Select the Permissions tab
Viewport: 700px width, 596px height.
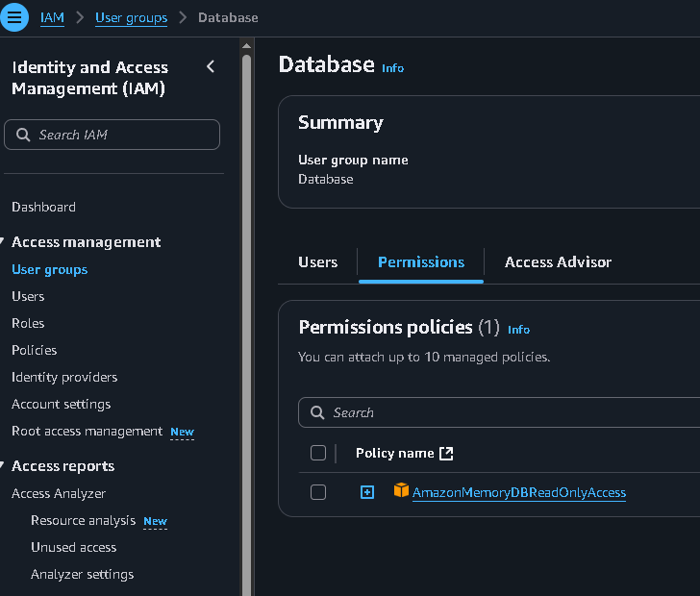click(x=421, y=262)
